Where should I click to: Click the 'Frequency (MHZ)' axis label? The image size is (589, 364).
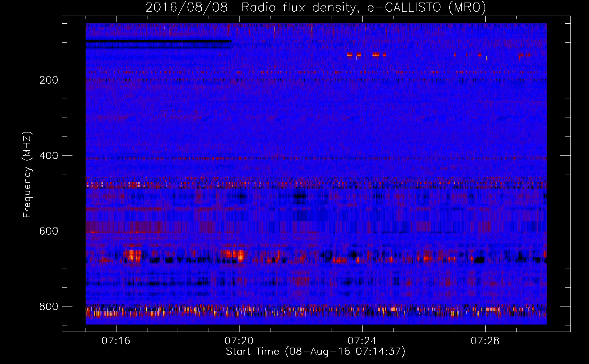[x=27, y=175]
